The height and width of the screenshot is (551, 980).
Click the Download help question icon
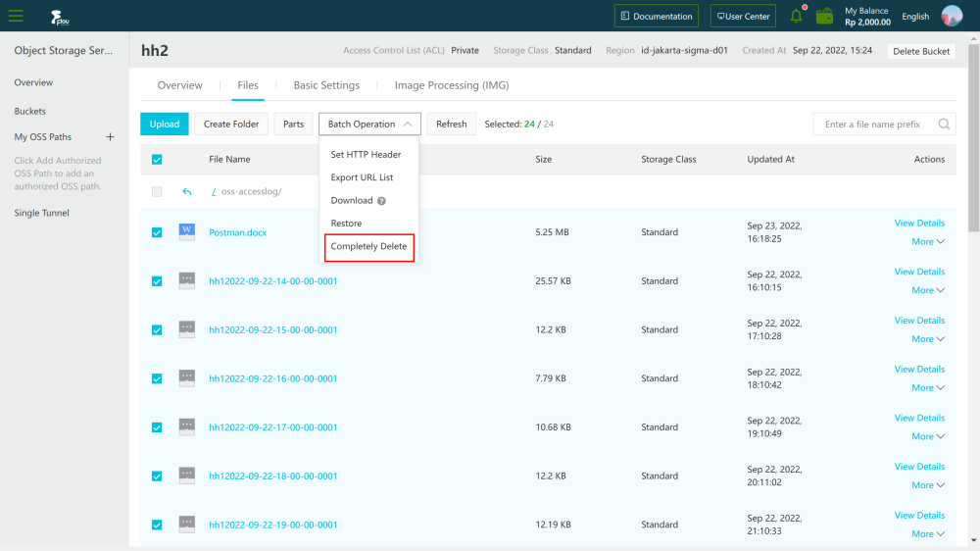(381, 201)
